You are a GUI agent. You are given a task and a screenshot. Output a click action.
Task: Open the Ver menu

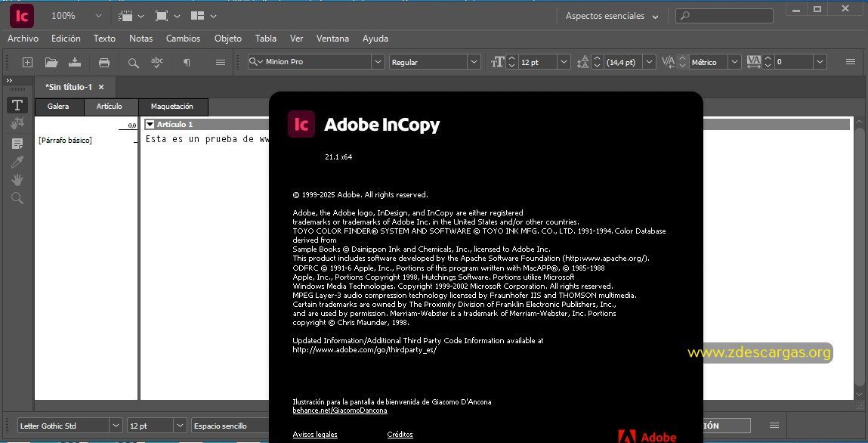click(x=297, y=39)
